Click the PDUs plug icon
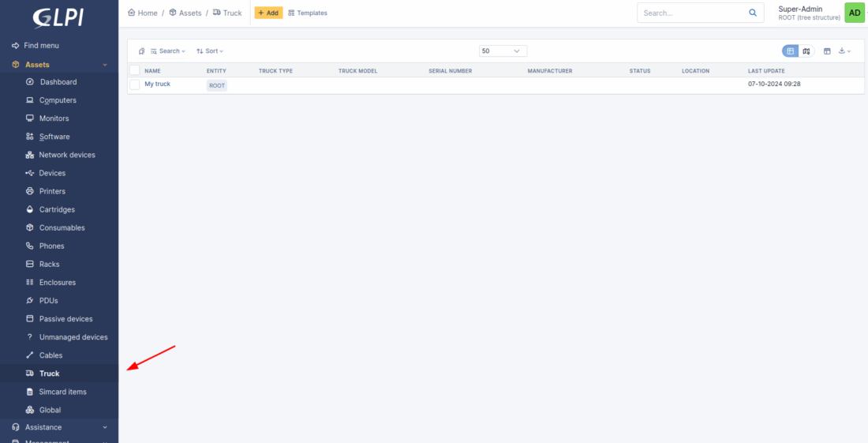Image resolution: width=868 pixels, height=443 pixels. pyautogui.click(x=30, y=301)
